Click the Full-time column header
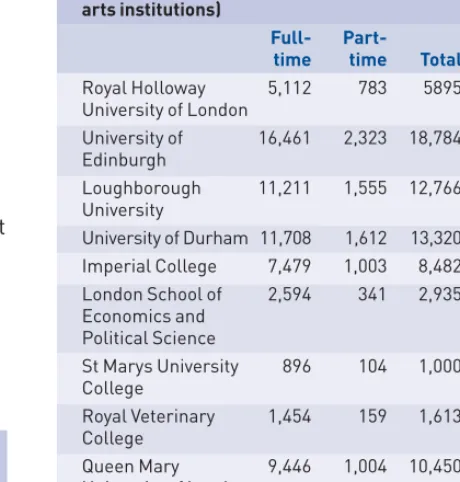Viewport: 460px width, 482px height. [x=291, y=49]
